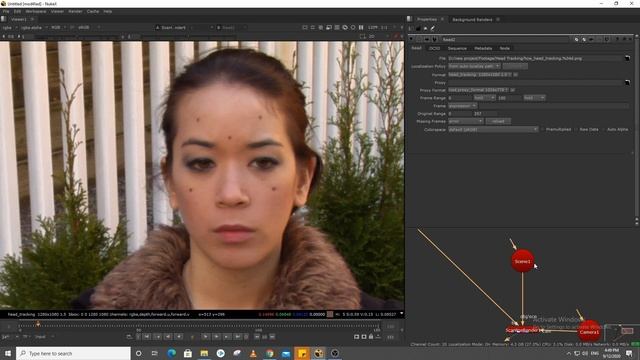This screenshot has width=640, height=360.
Task: Open the OCIO tab in Read properties
Action: (x=434, y=48)
